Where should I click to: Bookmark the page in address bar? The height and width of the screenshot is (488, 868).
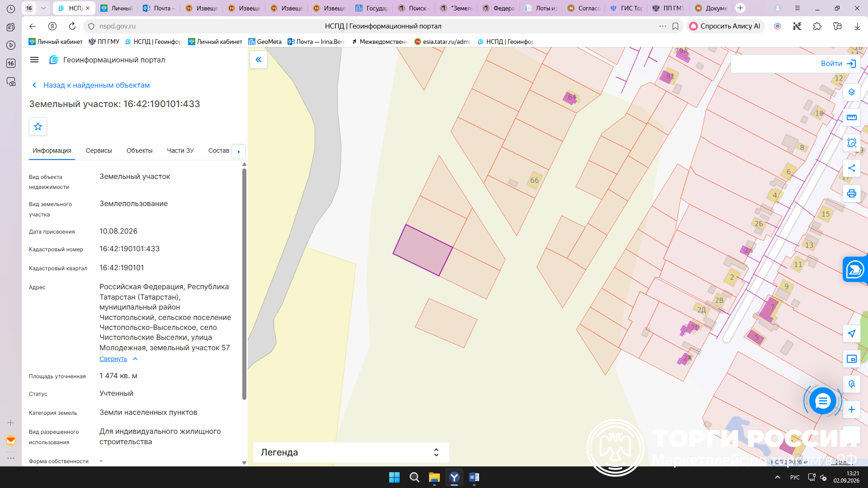(x=675, y=26)
